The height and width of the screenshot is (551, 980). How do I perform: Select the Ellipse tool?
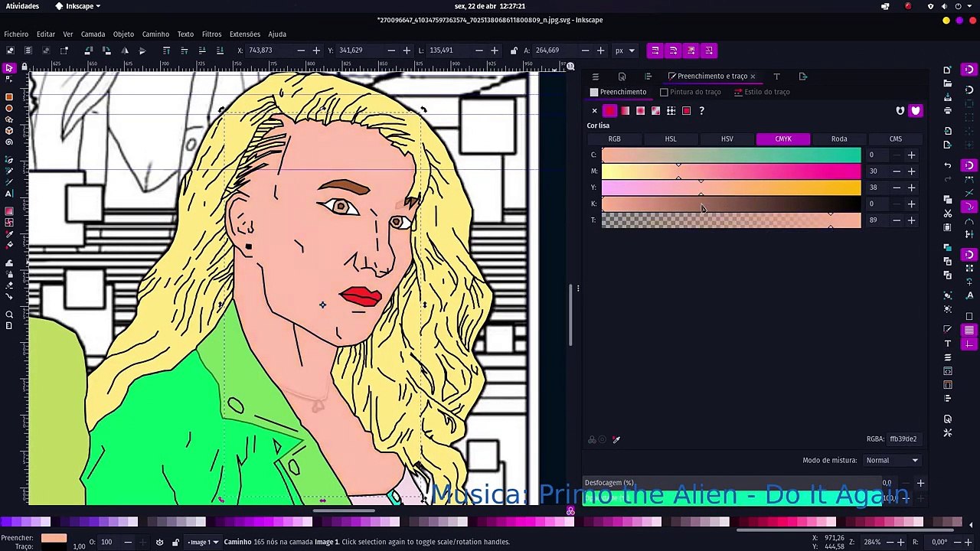click(9, 109)
